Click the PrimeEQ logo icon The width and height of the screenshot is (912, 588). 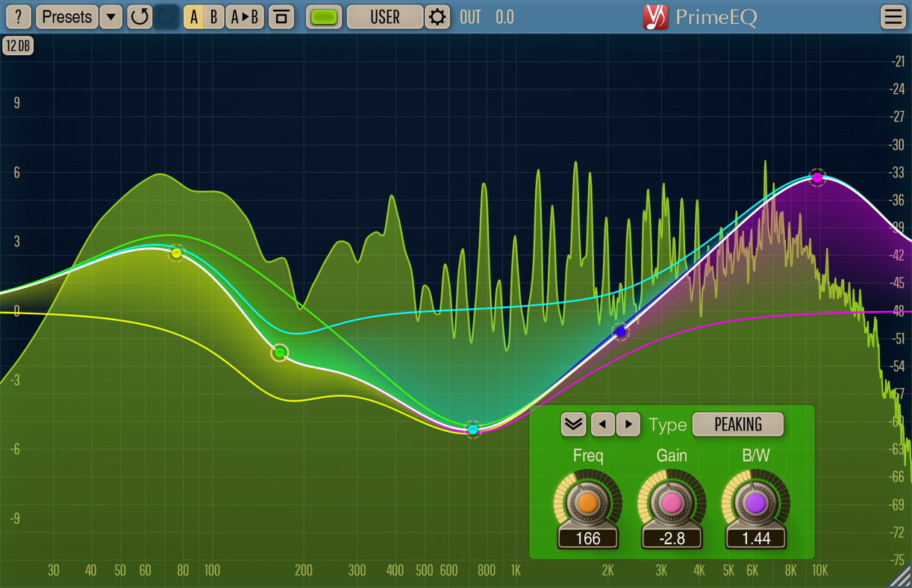pyautogui.click(x=655, y=16)
